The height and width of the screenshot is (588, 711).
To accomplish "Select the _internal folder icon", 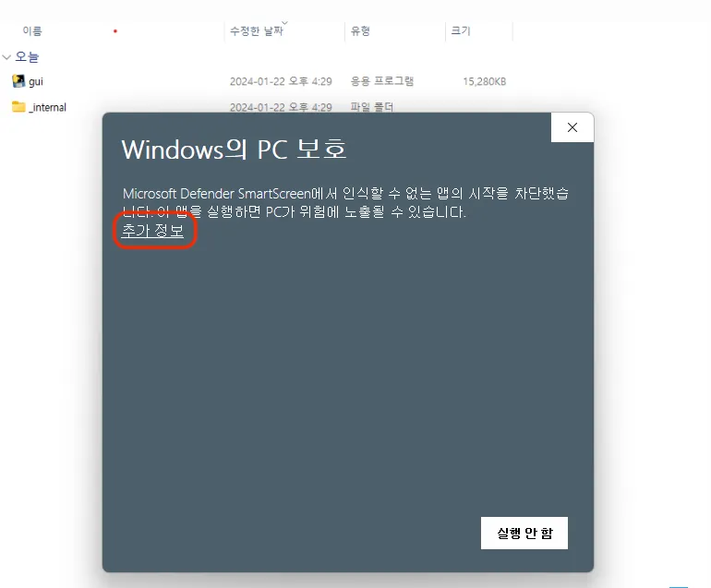I will [x=18, y=106].
